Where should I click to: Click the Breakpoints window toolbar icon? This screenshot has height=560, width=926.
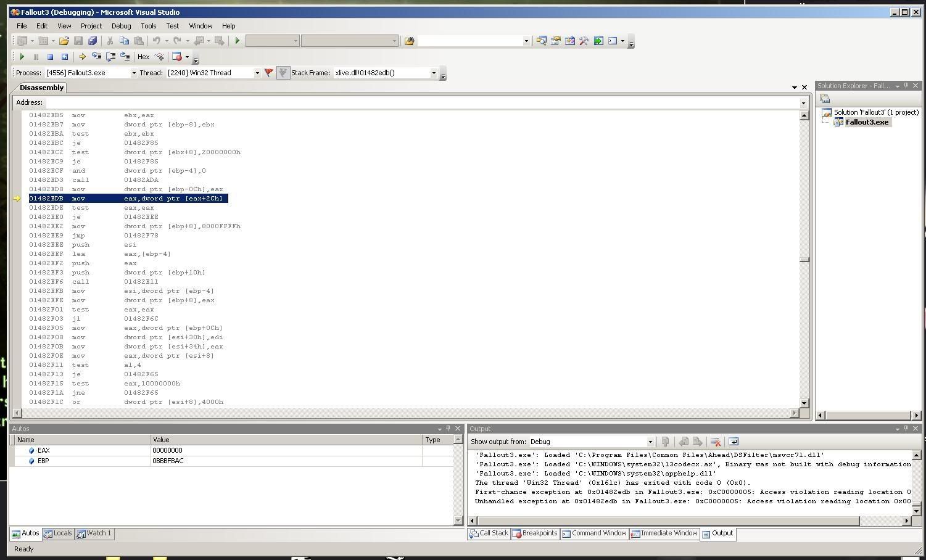click(177, 57)
